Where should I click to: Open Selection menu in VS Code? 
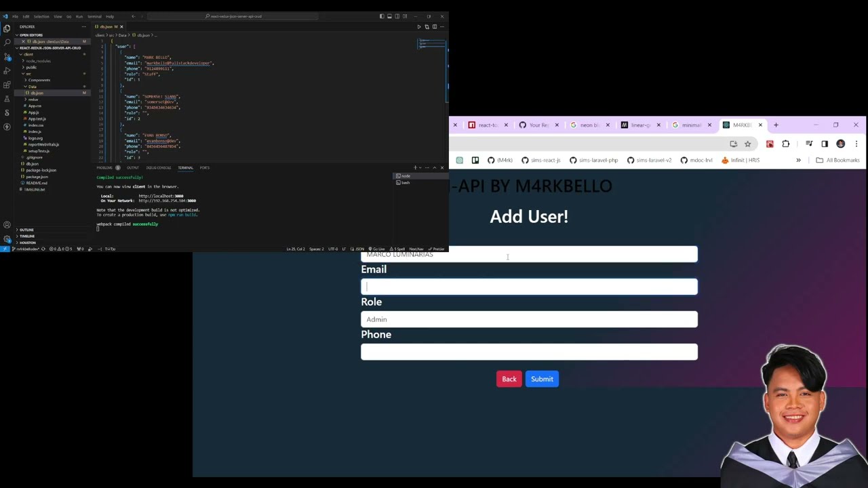point(41,16)
